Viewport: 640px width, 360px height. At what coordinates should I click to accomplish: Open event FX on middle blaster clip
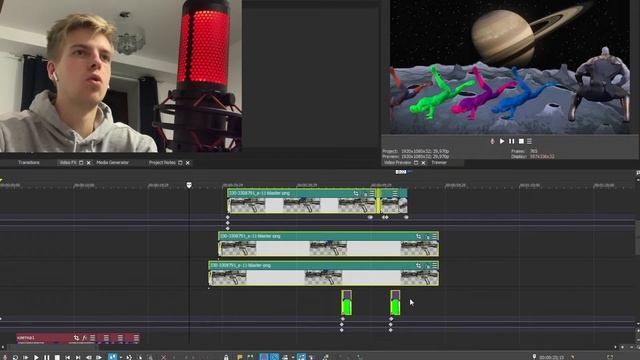[x=427, y=236]
